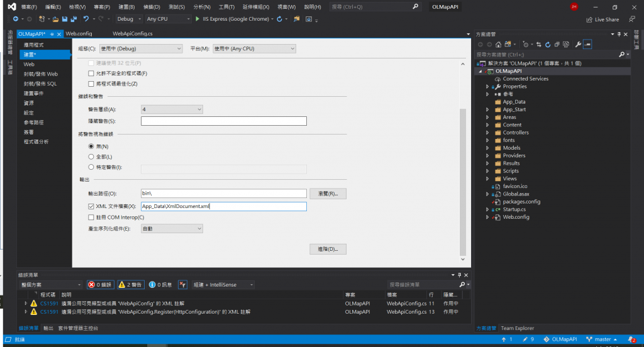Enable Register for COM Interop checkbox
The image size is (644, 347).
91,218
